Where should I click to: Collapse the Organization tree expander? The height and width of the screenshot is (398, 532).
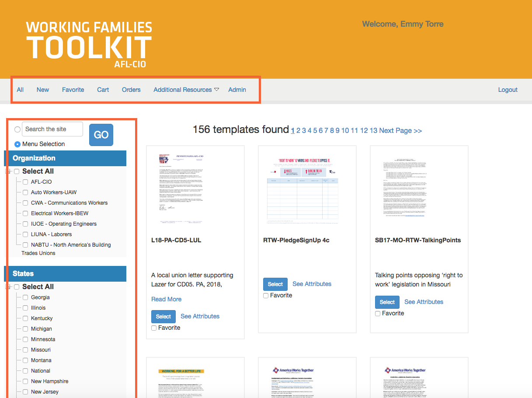(8, 171)
